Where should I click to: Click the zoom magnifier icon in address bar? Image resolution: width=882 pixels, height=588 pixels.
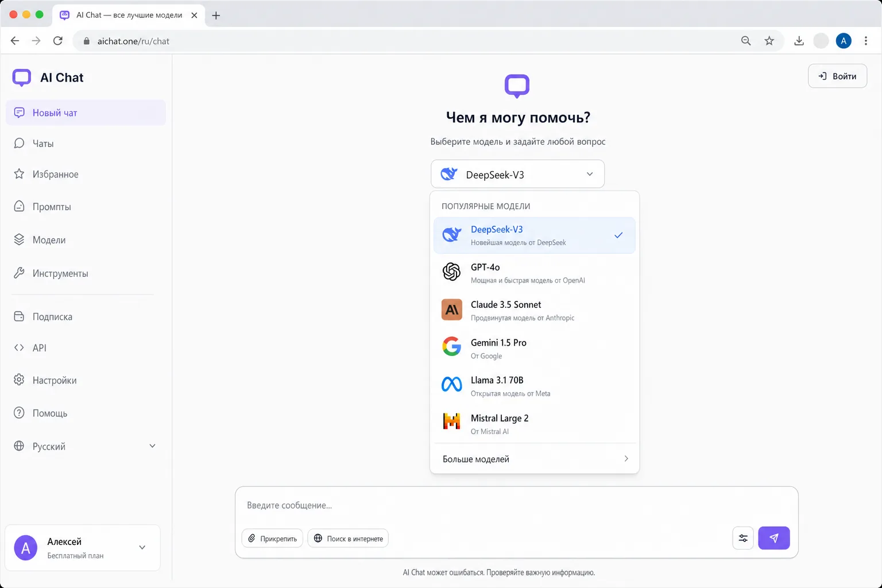(x=746, y=41)
